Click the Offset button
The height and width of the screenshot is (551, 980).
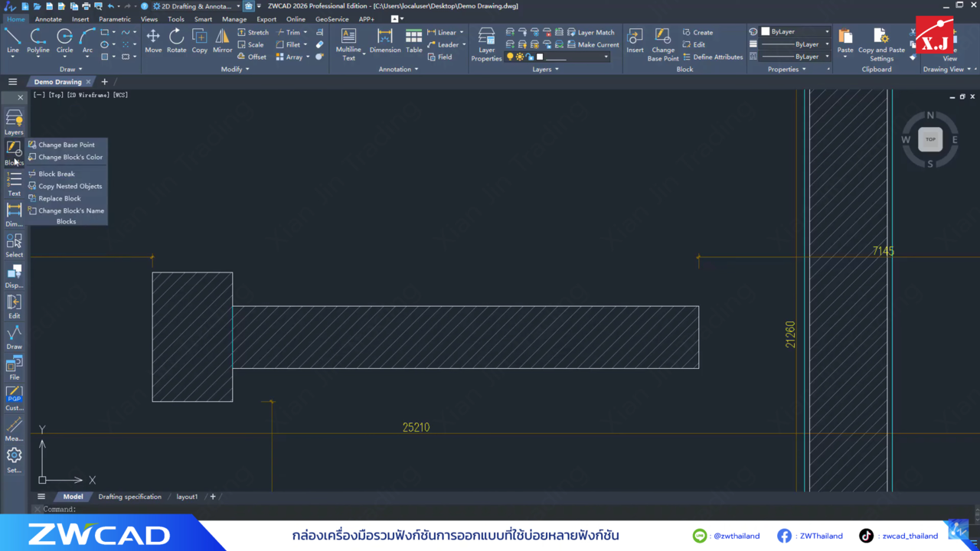[251, 57]
